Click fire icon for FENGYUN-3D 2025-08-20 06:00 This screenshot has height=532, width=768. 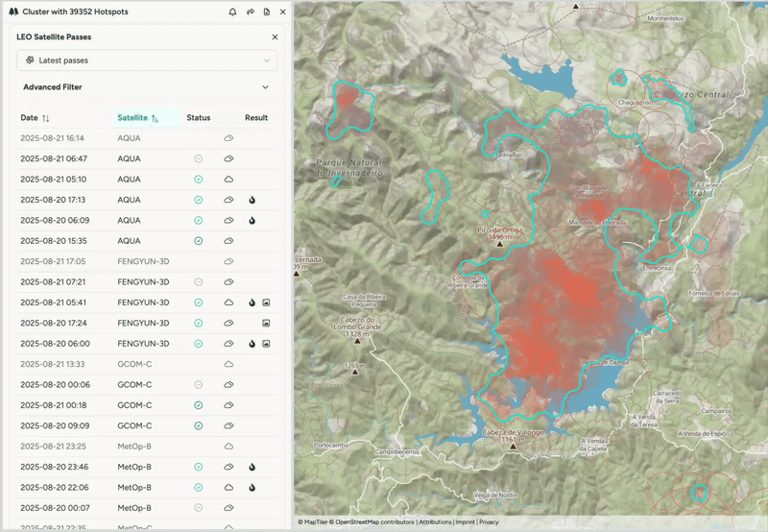pos(252,344)
